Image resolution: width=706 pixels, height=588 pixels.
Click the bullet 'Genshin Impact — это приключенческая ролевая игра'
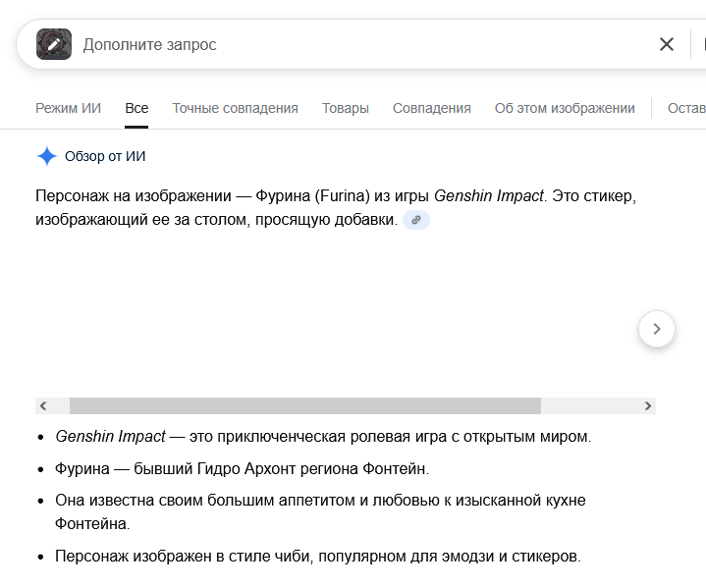coord(323,436)
